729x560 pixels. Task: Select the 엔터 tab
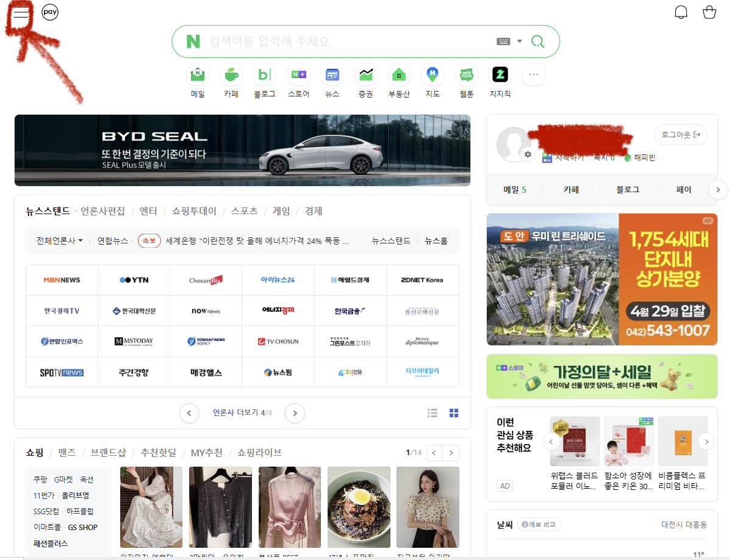click(148, 211)
